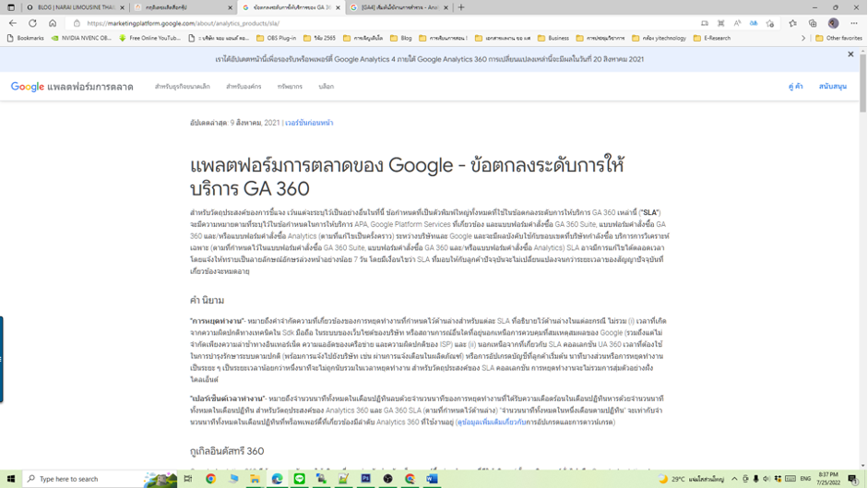This screenshot has height=488, width=868.
Task: Expand the 'สำหรับธุรกิจขนาดเล็ก' navigation menu
Action: click(x=182, y=87)
